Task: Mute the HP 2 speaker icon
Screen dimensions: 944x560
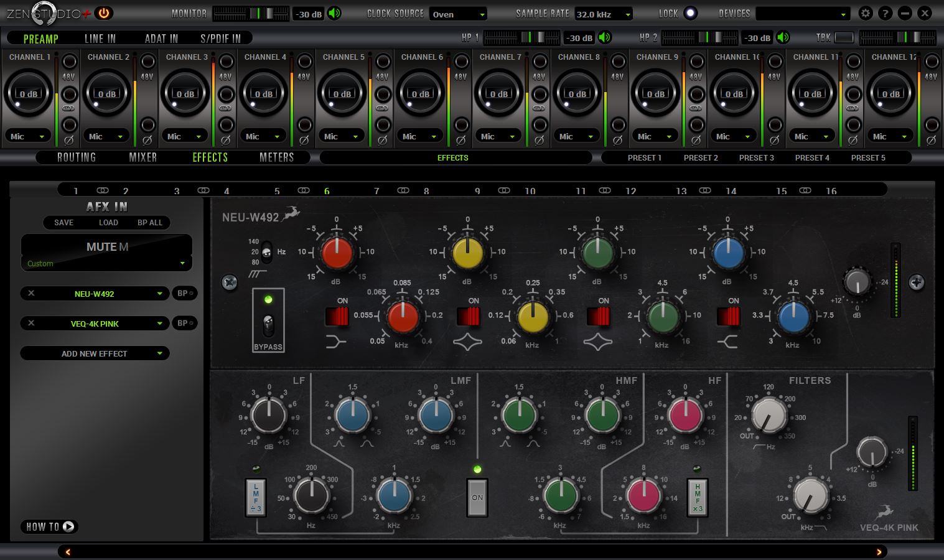Action: click(x=783, y=37)
